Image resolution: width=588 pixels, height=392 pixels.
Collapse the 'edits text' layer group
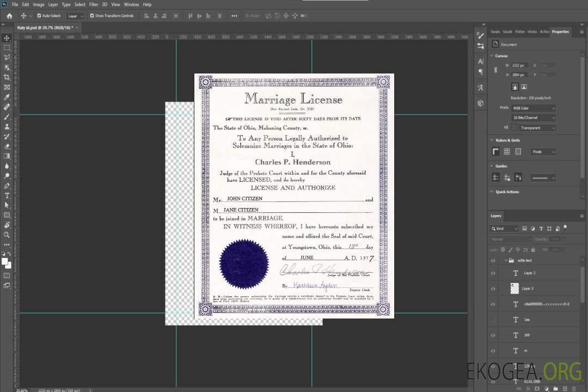coord(505,260)
